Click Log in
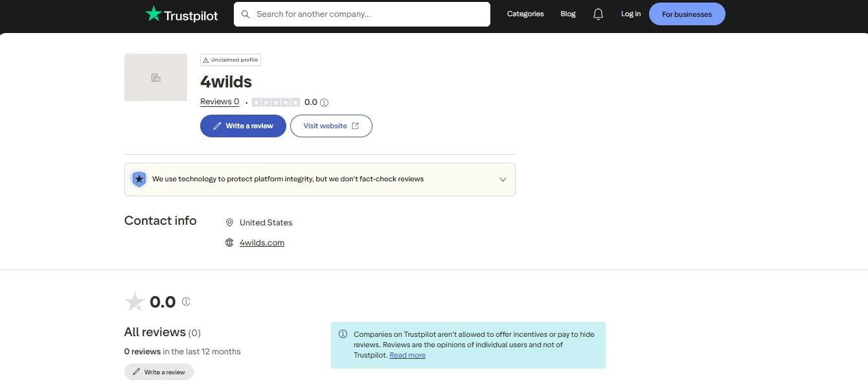Viewport: 868px width, 388px height. [x=631, y=14]
